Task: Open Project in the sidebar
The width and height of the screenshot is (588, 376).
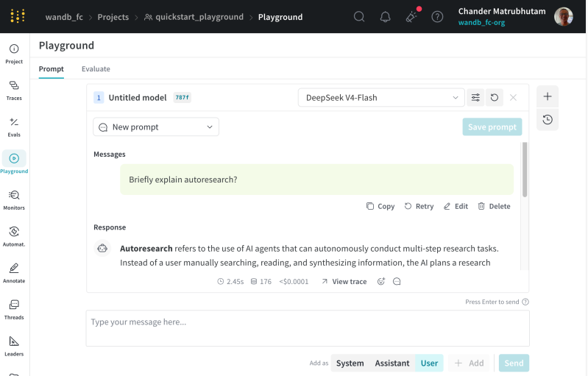Action: coord(14,54)
